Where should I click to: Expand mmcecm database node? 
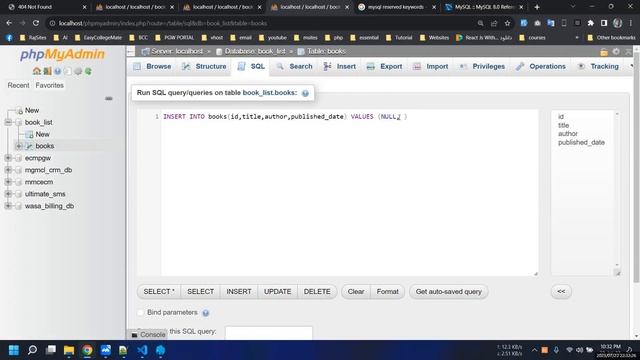click(x=8, y=182)
